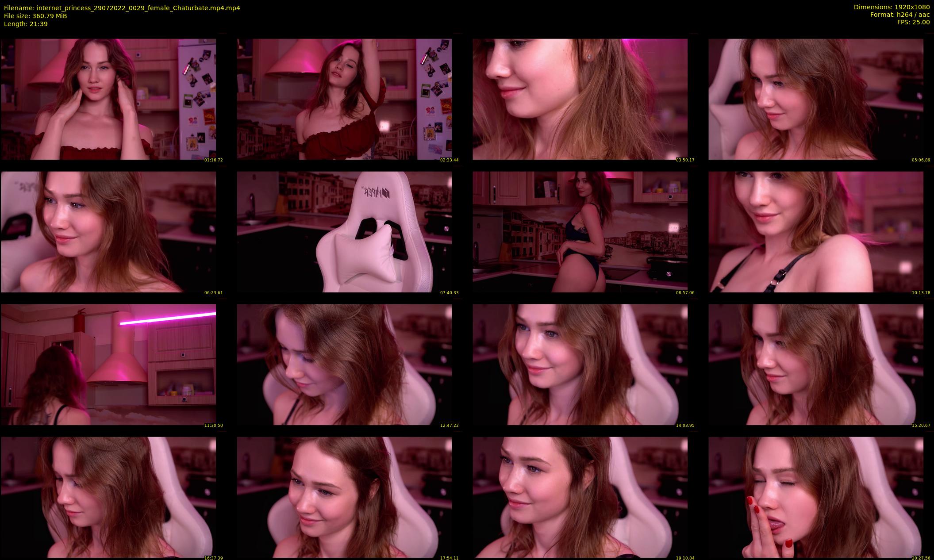The image size is (934, 560).
Task: Click the white gaming chair frame at 07:40.33
Action: 344,232
